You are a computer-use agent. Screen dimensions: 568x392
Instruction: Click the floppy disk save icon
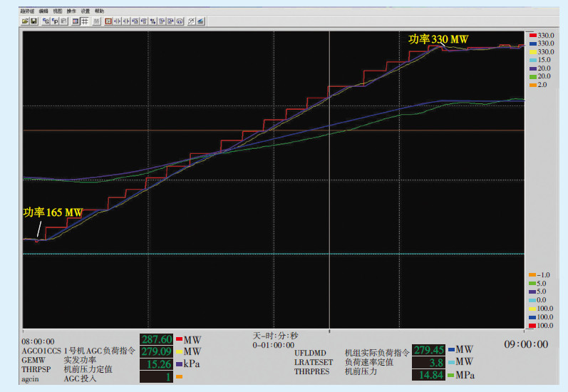(x=33, y=21)
